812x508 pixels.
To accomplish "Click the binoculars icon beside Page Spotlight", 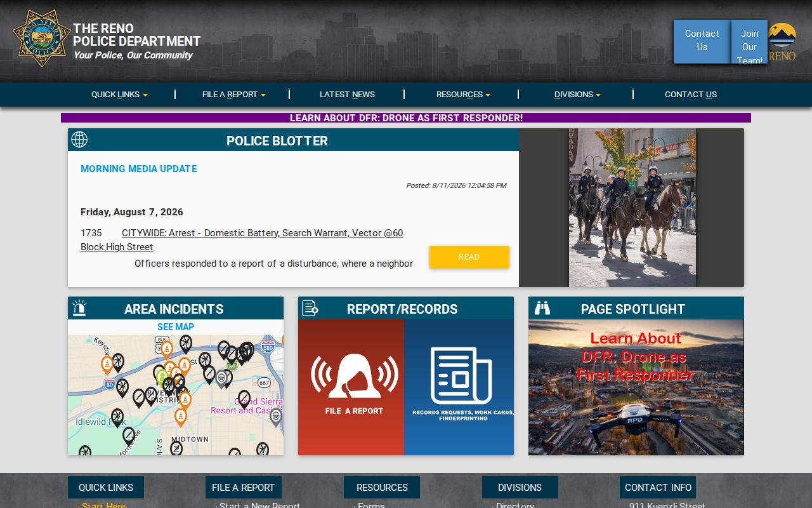I will coord(542,309).
